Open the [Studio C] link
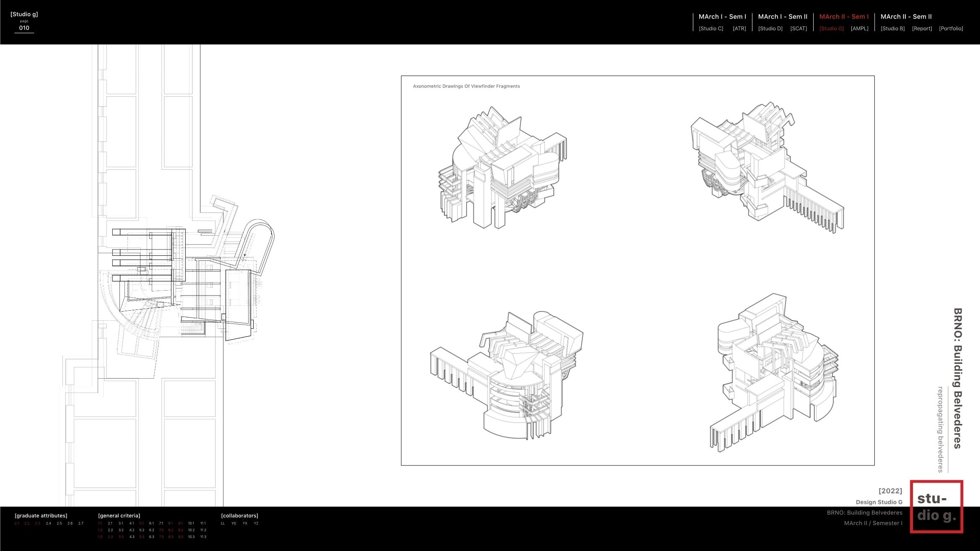Image resolution: width=980 pixels, height=551 pixels. click(x=711, y=29)
